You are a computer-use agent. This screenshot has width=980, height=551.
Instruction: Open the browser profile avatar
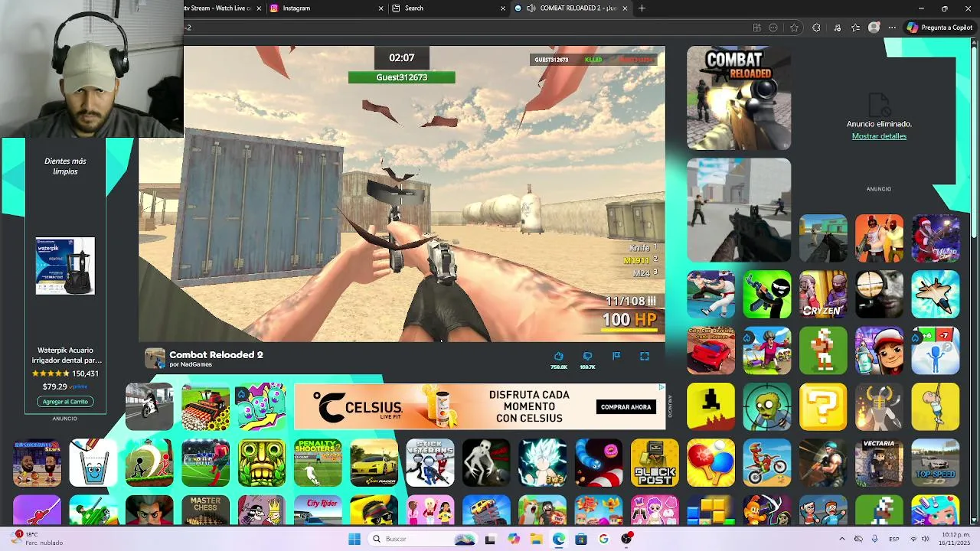tap(874, 28)
